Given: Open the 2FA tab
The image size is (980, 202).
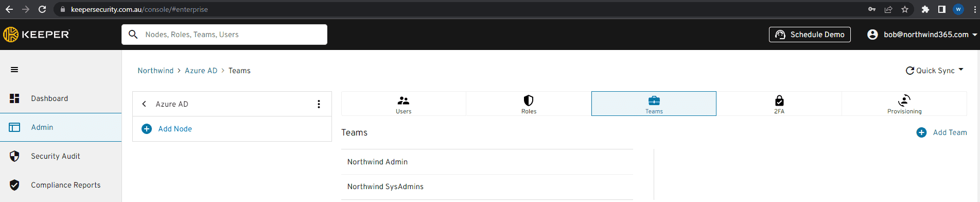Looking at the screenshot, I should pyautogui.click(x=779, y=104).
